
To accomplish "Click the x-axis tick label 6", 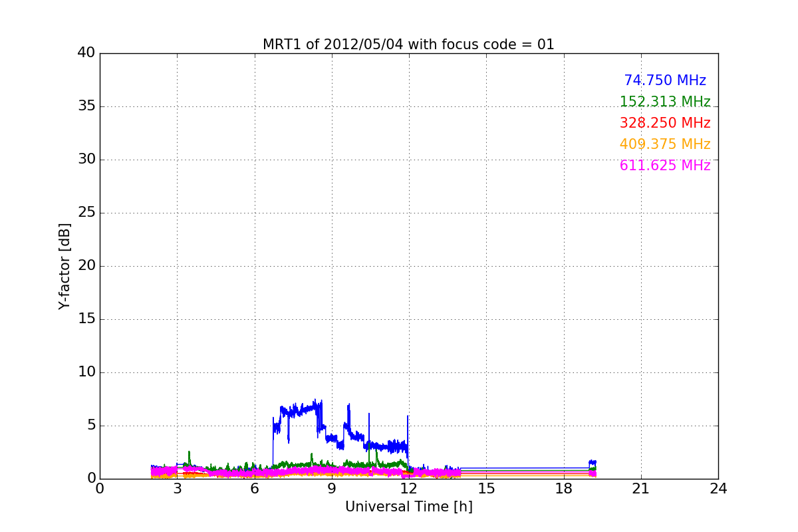I will coord(255,489).
